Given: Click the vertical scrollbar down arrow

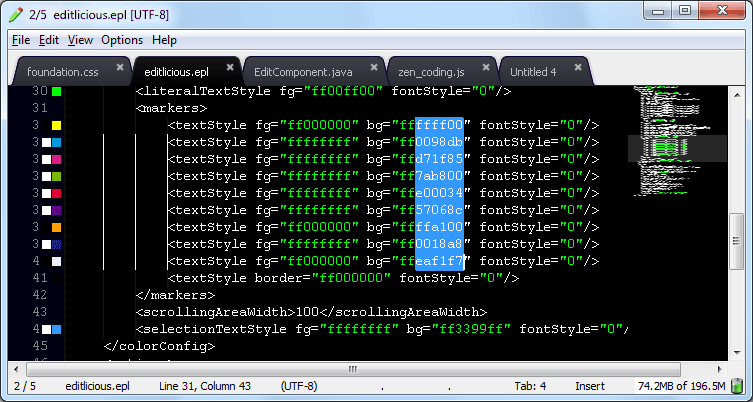Looking at the screenshot, I should pos(736,352).
